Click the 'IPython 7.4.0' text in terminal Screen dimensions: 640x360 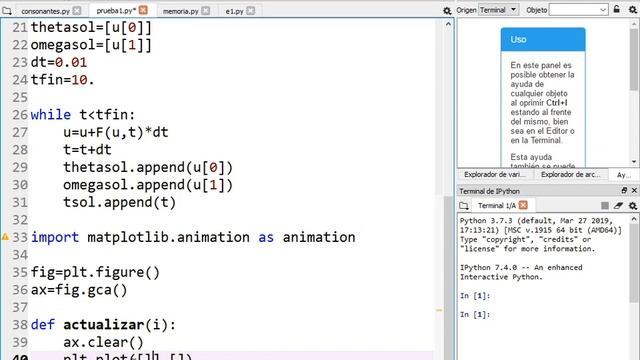pos(488,268)
